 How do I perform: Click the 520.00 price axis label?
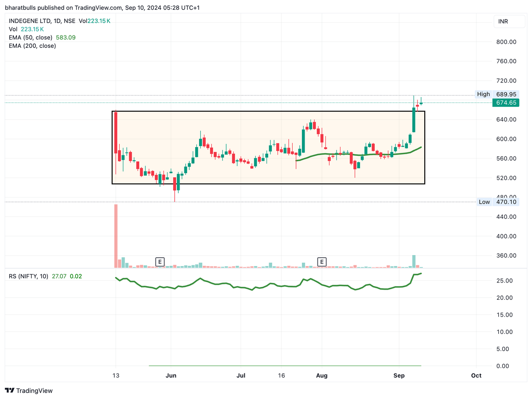507,178
